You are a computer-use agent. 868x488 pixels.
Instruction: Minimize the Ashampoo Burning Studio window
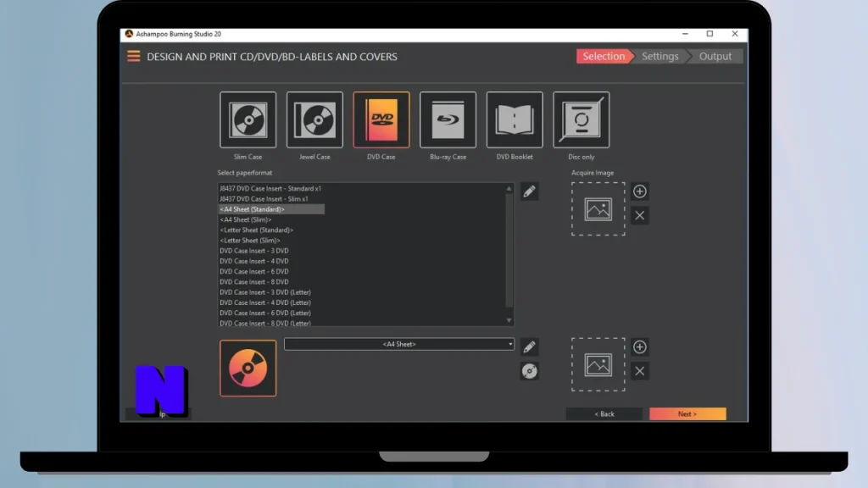coord(685,34)
